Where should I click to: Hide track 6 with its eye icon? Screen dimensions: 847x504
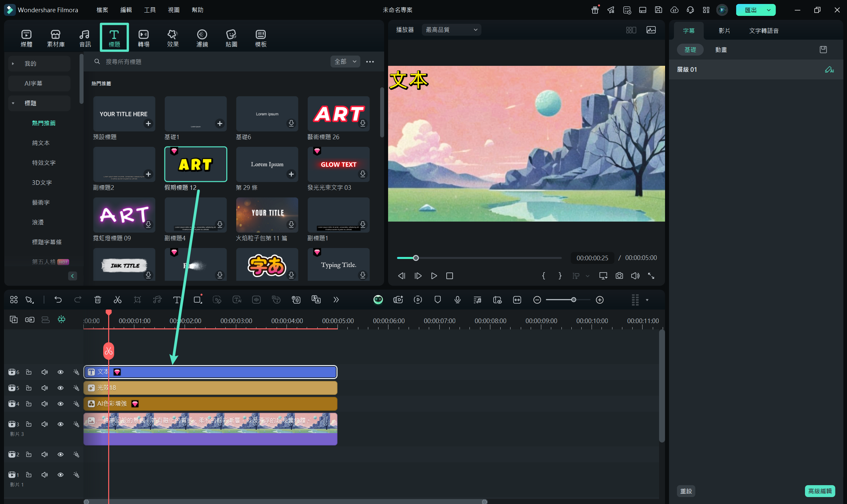pos(61,372)
